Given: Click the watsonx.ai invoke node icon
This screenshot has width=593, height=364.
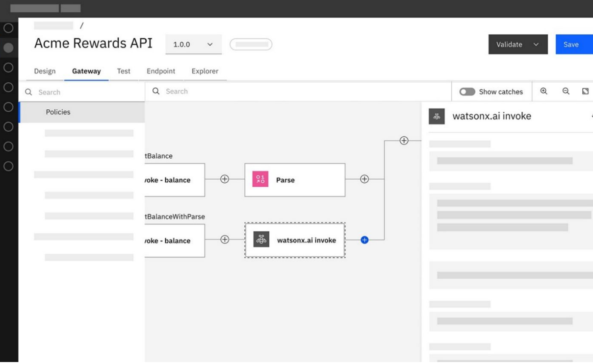Looking at the screenshot, I should tap(261, 240).
